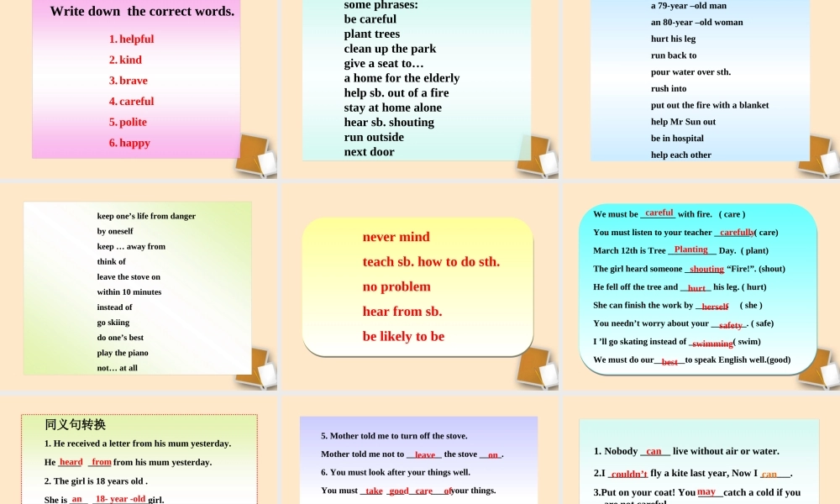
Task: Click the phrase 'teach sb. how to do sth.'
Action: (431, 262)
